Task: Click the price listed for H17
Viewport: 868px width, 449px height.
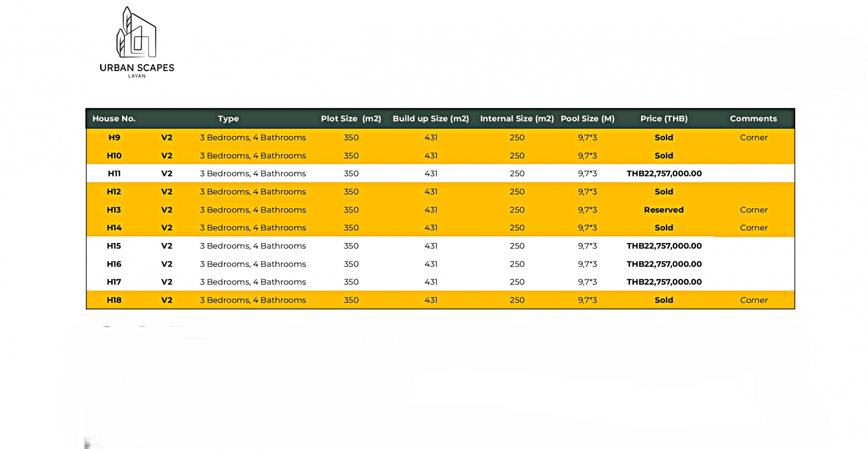Action: click(x=664, y=282)
